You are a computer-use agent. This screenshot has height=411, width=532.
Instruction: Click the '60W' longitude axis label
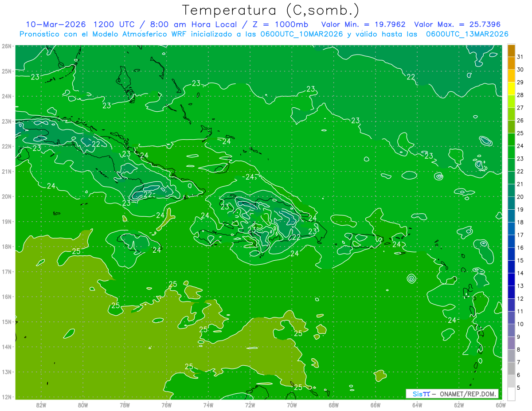pos(501,405)
